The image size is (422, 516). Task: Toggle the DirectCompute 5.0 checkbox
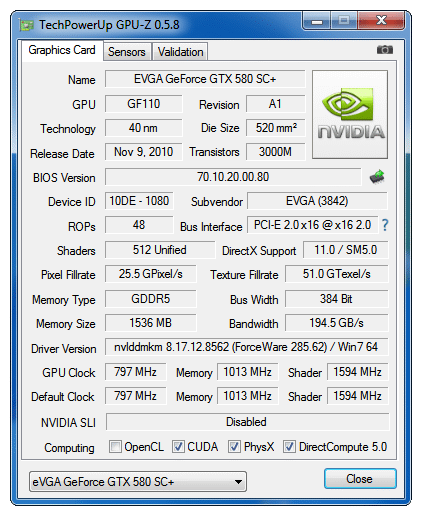click(289, 447)
